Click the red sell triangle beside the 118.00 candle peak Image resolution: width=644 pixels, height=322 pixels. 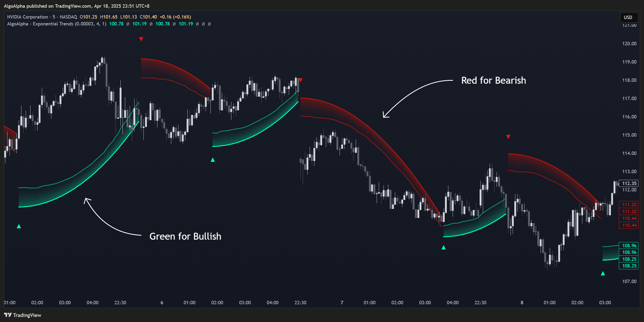[300, 80]
